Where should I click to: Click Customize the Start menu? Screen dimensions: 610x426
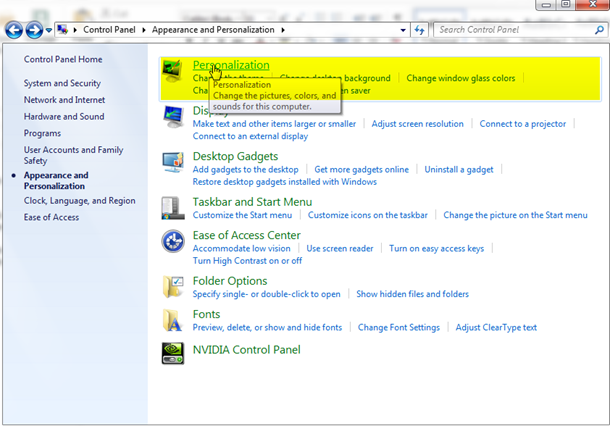tap(242, 215)
